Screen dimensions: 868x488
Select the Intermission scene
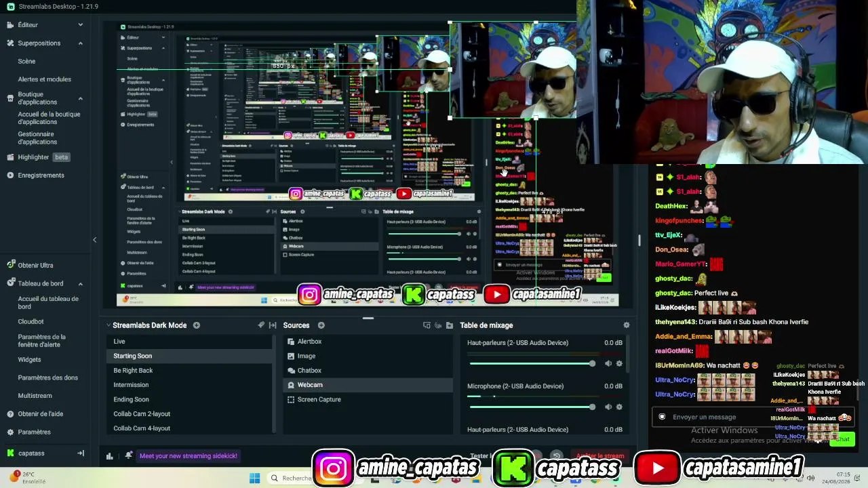(189, 385)
